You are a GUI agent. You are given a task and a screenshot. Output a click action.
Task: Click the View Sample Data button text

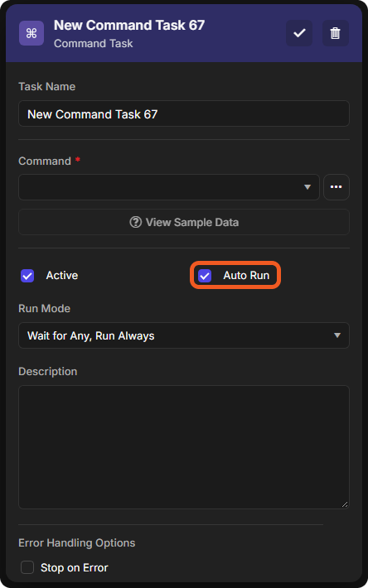[192, 222]
